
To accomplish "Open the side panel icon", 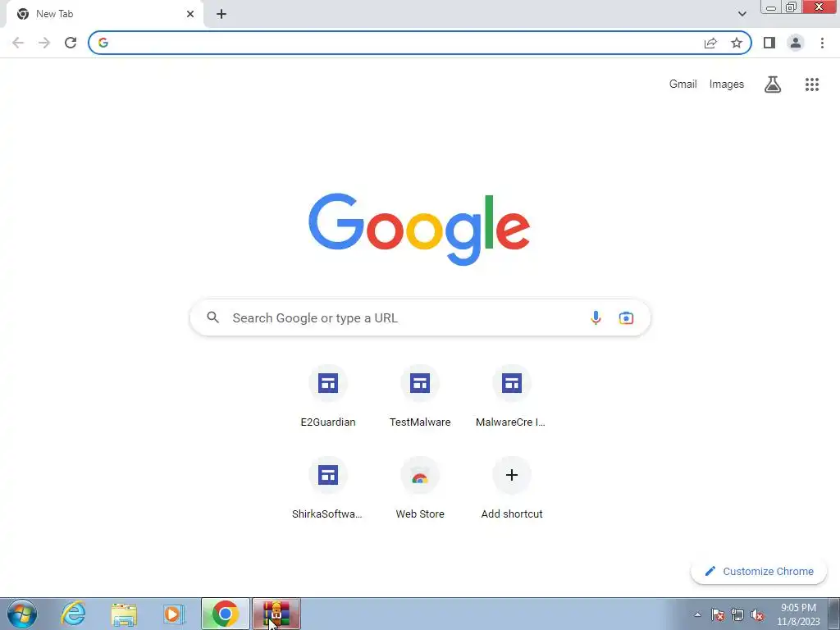I will point(769,43).
